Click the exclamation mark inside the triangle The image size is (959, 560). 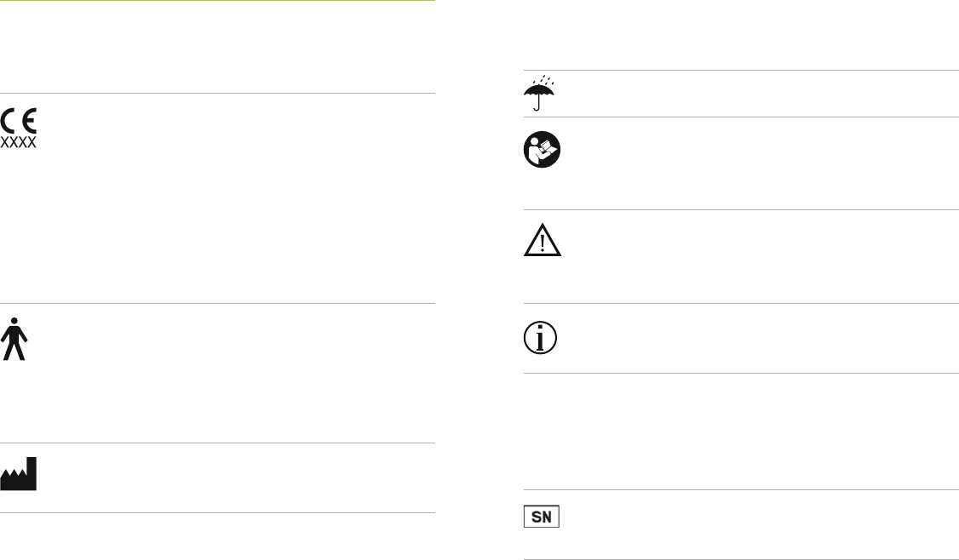543,243
